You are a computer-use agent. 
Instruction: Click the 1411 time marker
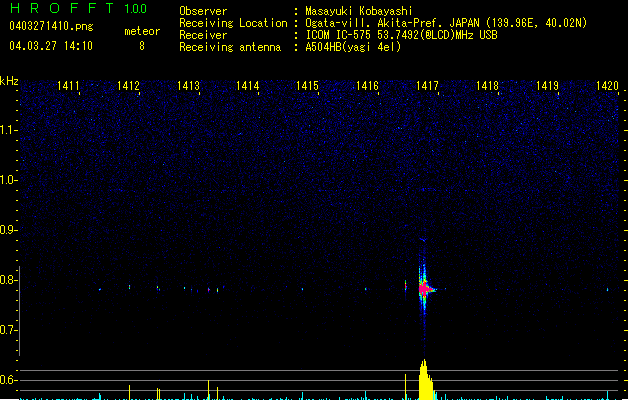(69, 87)
